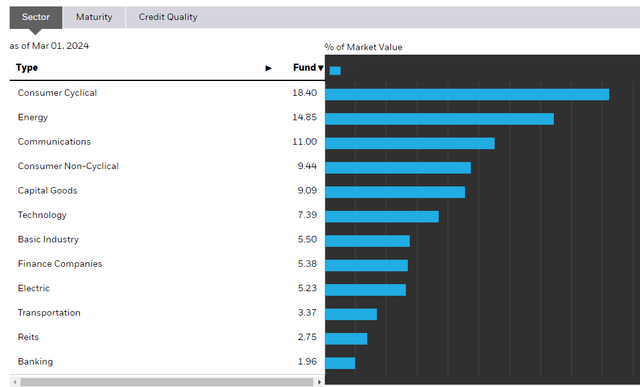Click the 18.40 fund value
The width and height of the screenshot is (640, 387).
(304, 93)
